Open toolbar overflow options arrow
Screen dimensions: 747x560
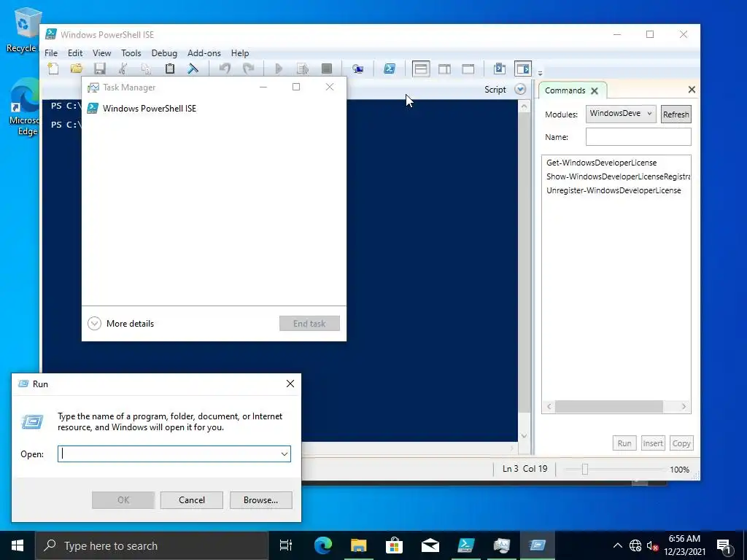click(541, 73)
